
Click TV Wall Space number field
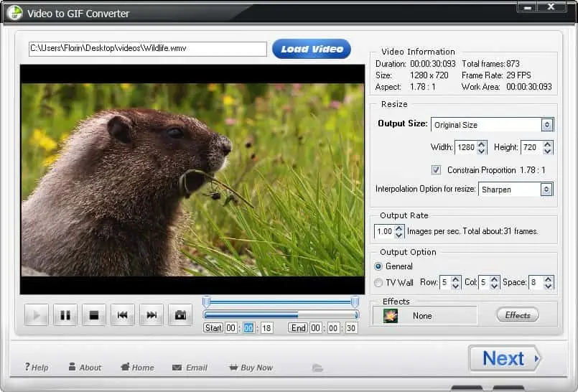point(536,283)
